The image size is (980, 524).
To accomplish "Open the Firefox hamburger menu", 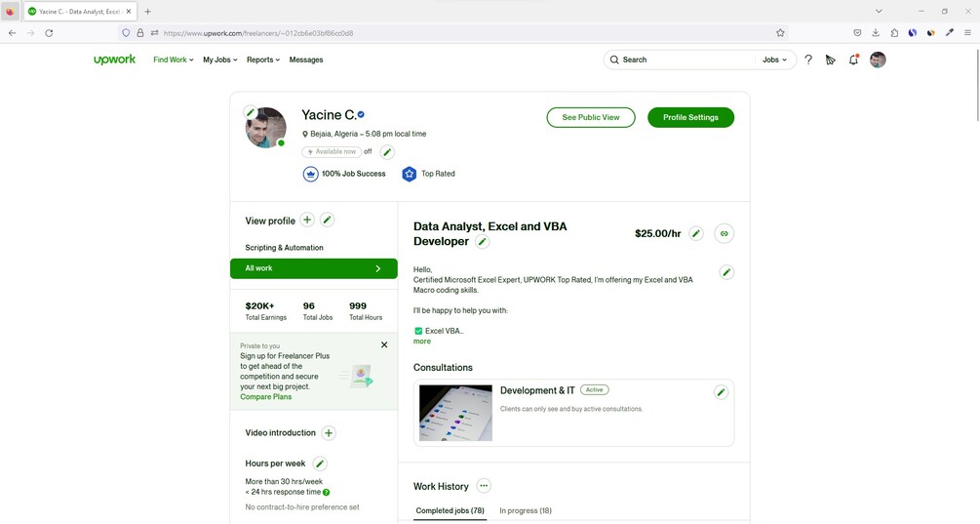I will pyautogui.click(x=967, y=33).
